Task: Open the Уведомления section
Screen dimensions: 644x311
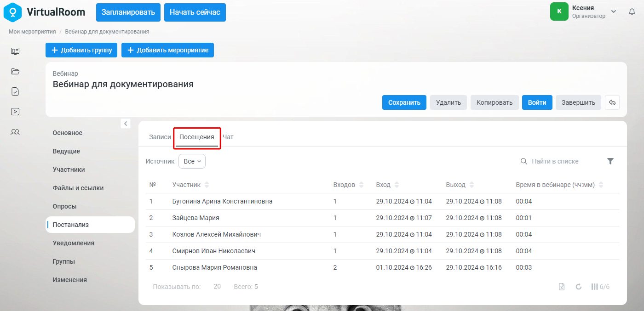Action: pos(74,243)
